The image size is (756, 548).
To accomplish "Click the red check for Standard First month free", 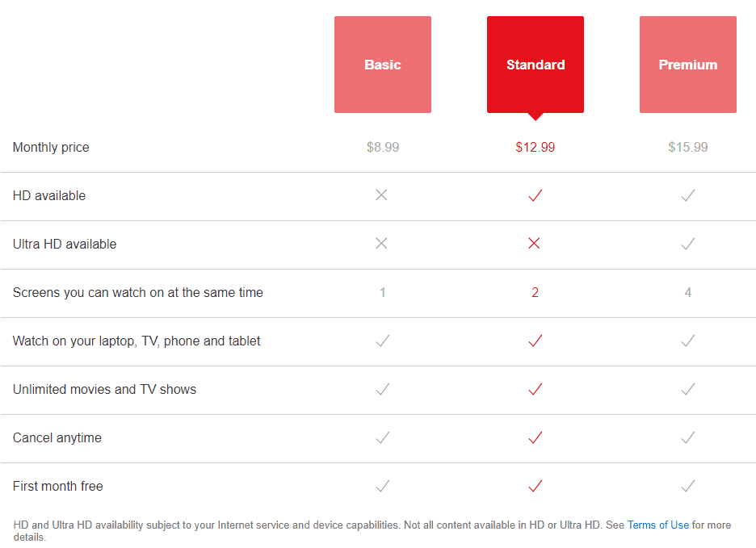I will pos(535,486).
